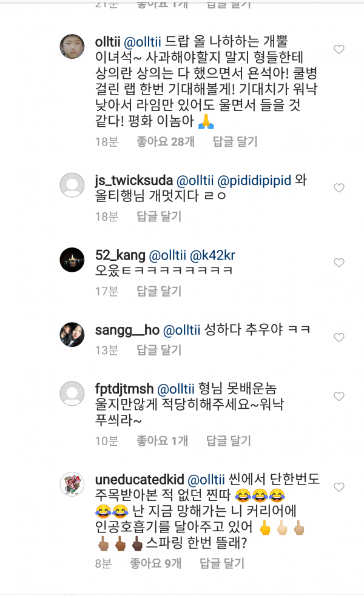Tap uneducatedkid's cartoon avatar

point(72,484)
